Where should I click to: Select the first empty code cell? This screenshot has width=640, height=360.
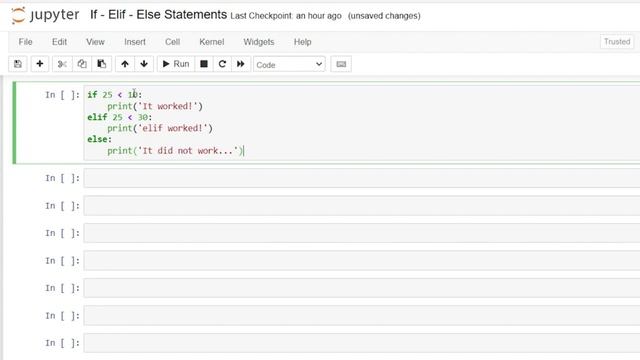coord(362,178)
